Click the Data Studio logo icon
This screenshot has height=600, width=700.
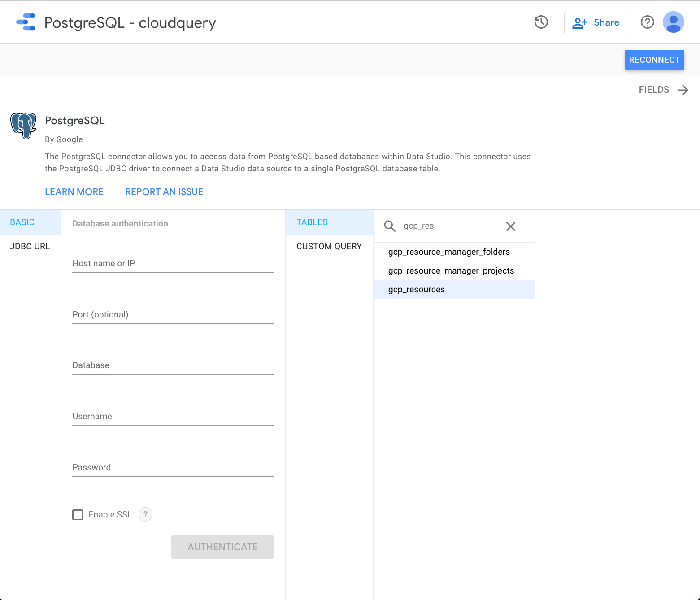(26, 22)
